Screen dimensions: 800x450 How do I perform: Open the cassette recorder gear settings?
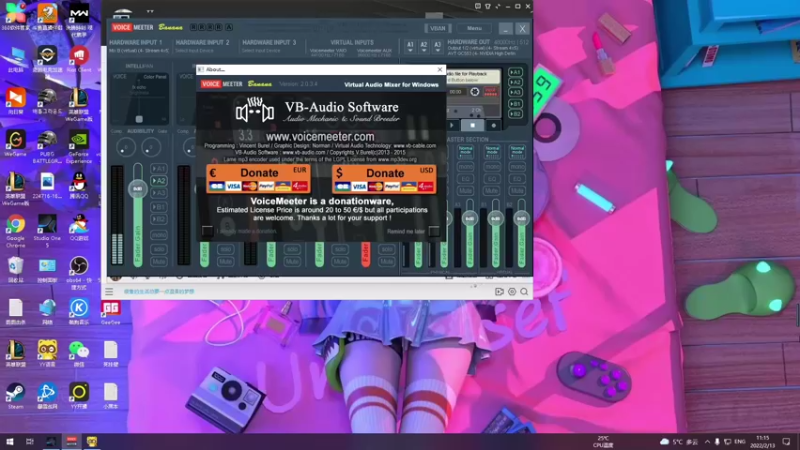(474, 92)
